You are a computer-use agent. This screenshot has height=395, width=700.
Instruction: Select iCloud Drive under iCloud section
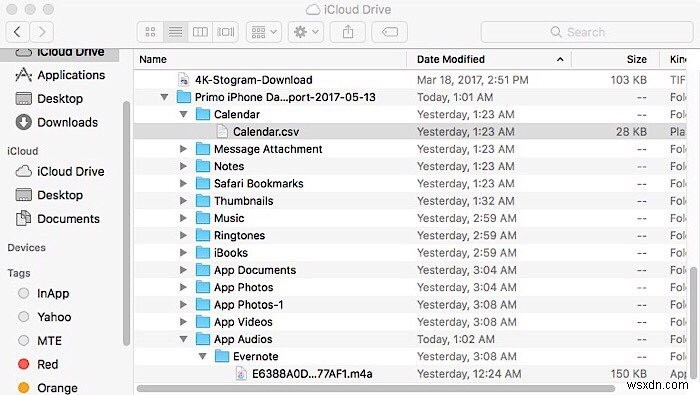pyautogui.click(x=60, y=171)
